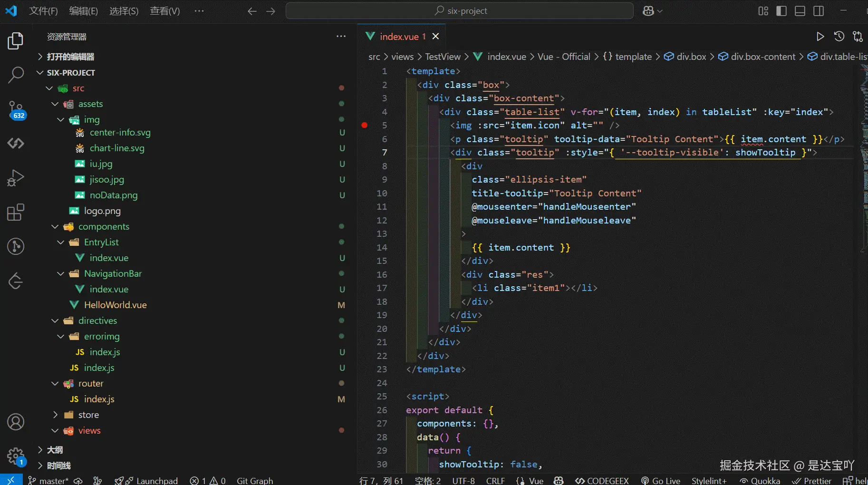Toggle the primary sidebar visibility
Screen dimensions: 868x485
click(781, 11)
